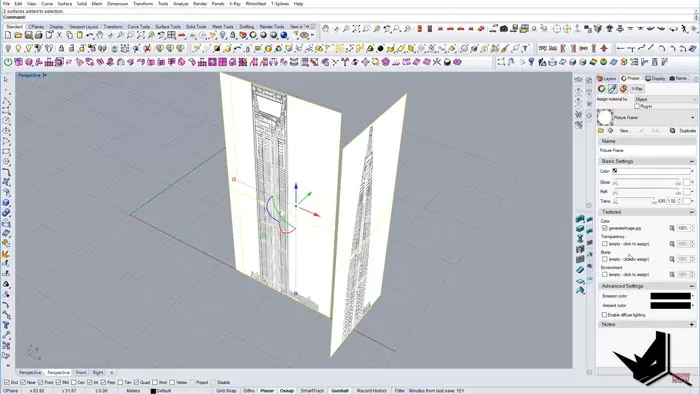Image resolution: width=700 pixels, height=394 pixels.
Task: Open the V-Ray menu
Action: [x=235, y=4]
